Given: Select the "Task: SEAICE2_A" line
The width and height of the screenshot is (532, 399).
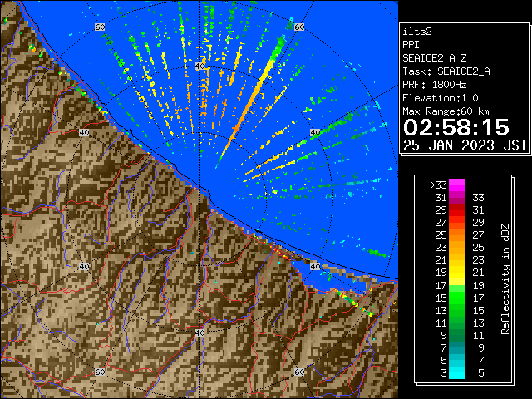Looking at the screenshot, I should pyautogui.click(x=446, y=71).
